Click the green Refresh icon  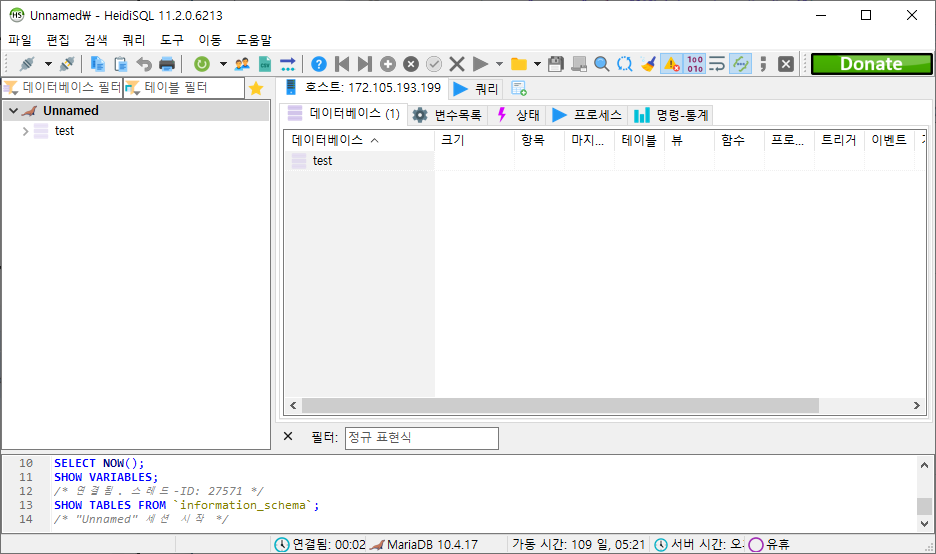point(202,64)
